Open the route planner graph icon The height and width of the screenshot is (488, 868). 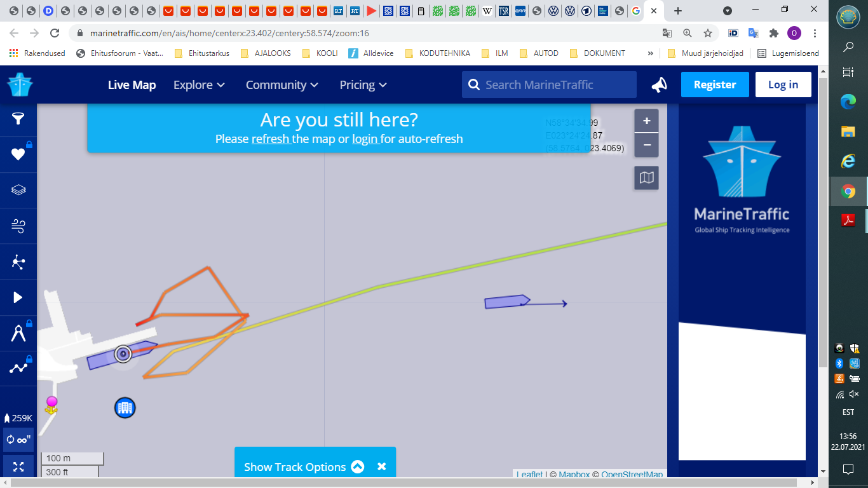click(18, 369)
